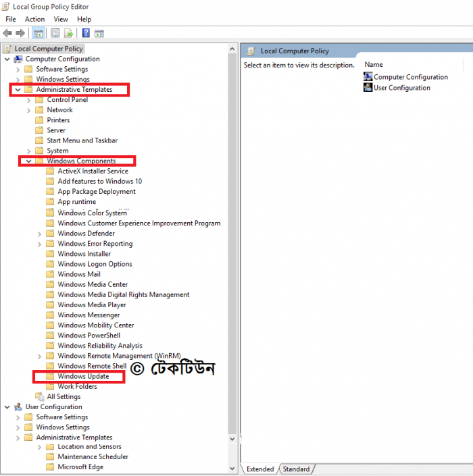The height and width of the screenshot is (476, 473).
Task: Collapse the Computer Configuration node
Action: 7,59
